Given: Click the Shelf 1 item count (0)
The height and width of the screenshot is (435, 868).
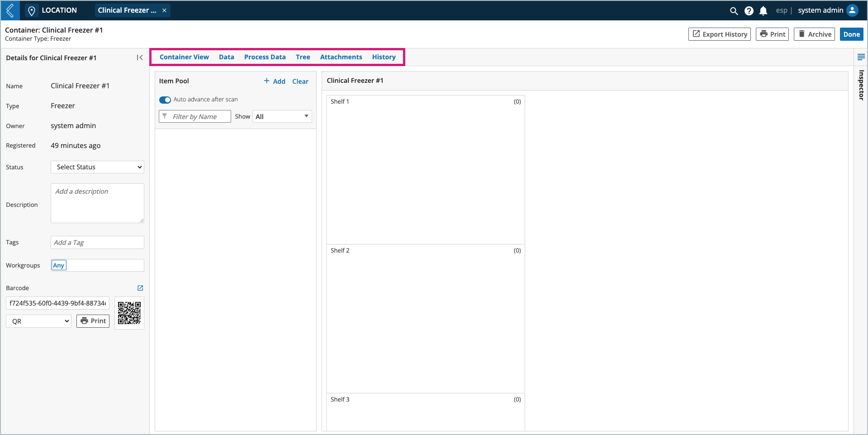Looking at the screenshot, I should tap(517, 102).
